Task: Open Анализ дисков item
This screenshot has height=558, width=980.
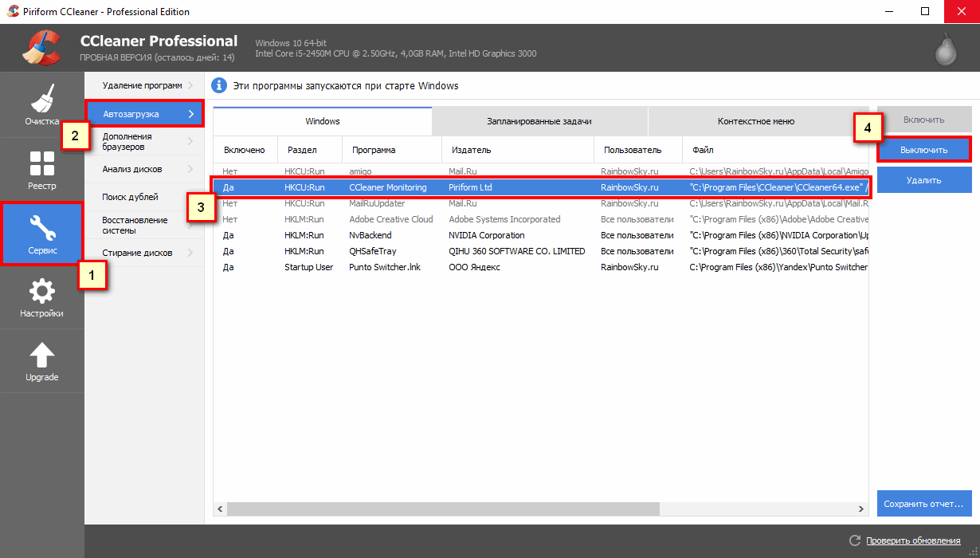Action: coord(144,169)
